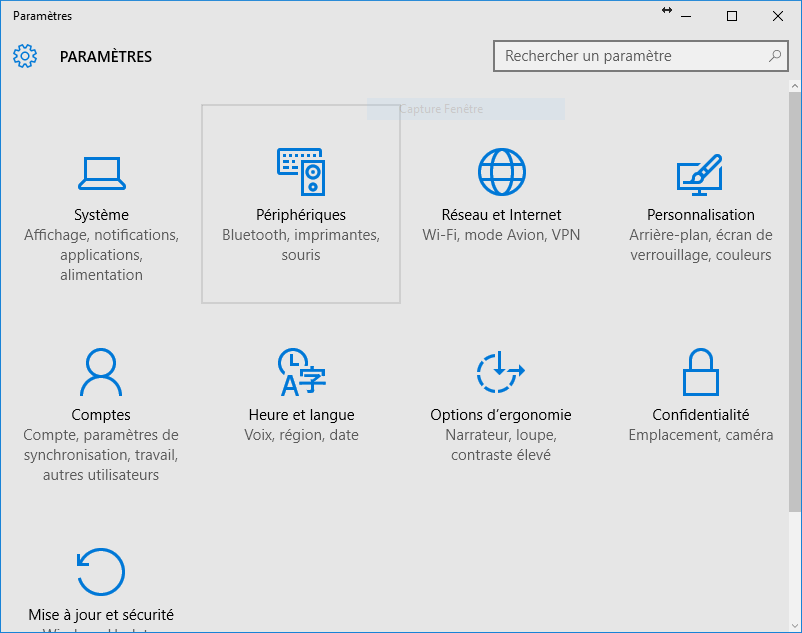Click 'Narrateur, loupe, contraste élevé' text
802x633 pixels.
[x=500, y=444]
